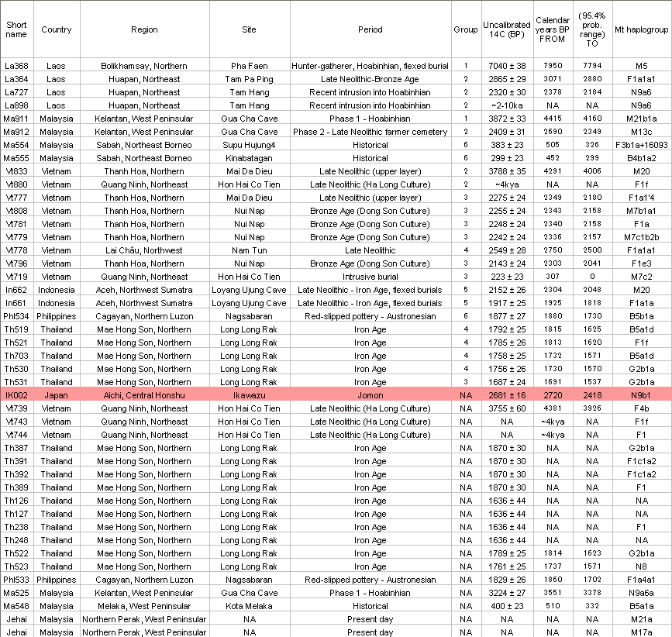Screen dimensions: 672x637
Task: Select the '~4kya' value in Vt880 row
Action: tap(507, 184)
